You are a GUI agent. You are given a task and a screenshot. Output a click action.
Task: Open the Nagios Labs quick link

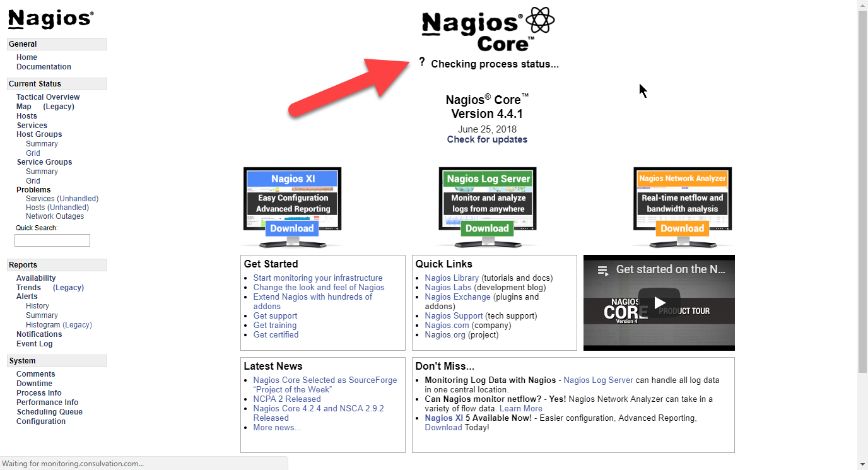tap(448, 288)
